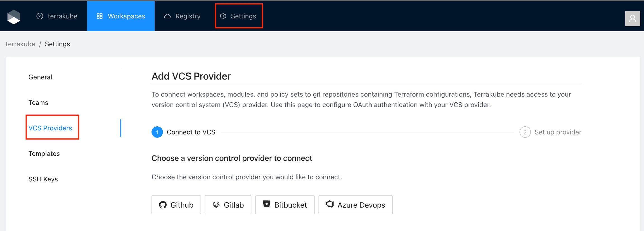Expand organization selector chevron circle icon
This screenshot has height=231, width=644.
tap(40, 16)
